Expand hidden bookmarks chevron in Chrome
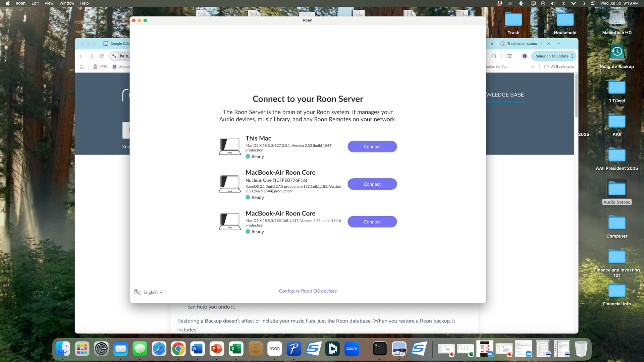The height and width of the screenshot is (362, 644). 533,67
